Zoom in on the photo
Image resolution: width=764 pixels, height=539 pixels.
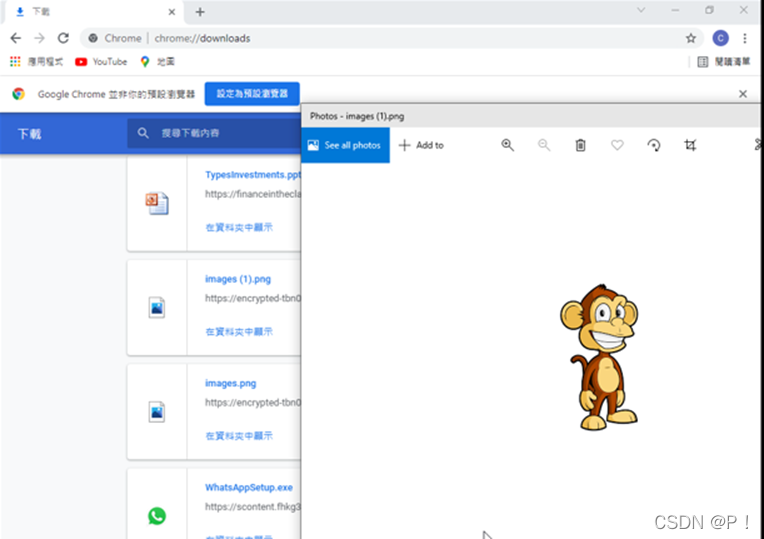(x=507, y=145)
